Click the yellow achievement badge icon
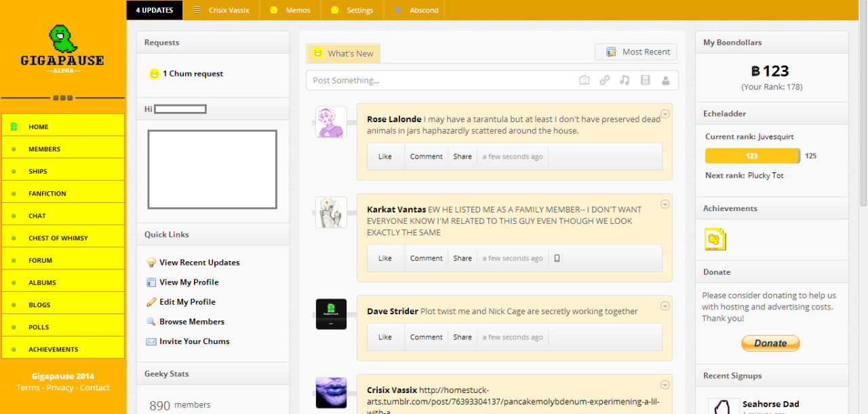The height and width of the screenshot is (414, 868). [715, 239]
